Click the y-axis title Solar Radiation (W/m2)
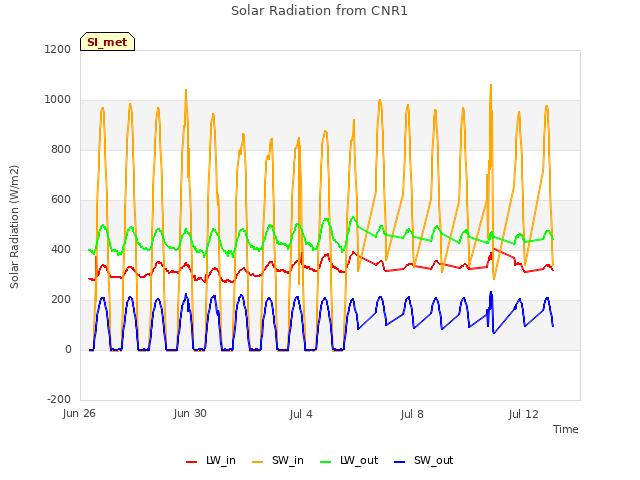 pos(14,227)
